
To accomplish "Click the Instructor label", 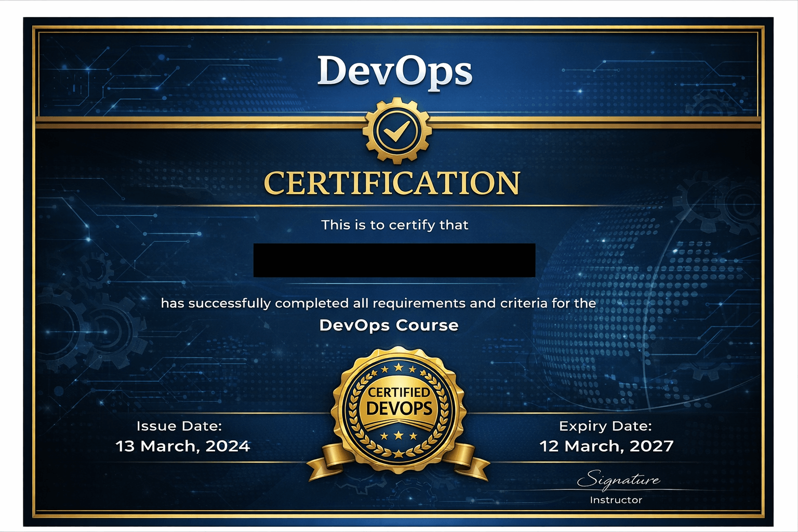I will tap(616, 499).
